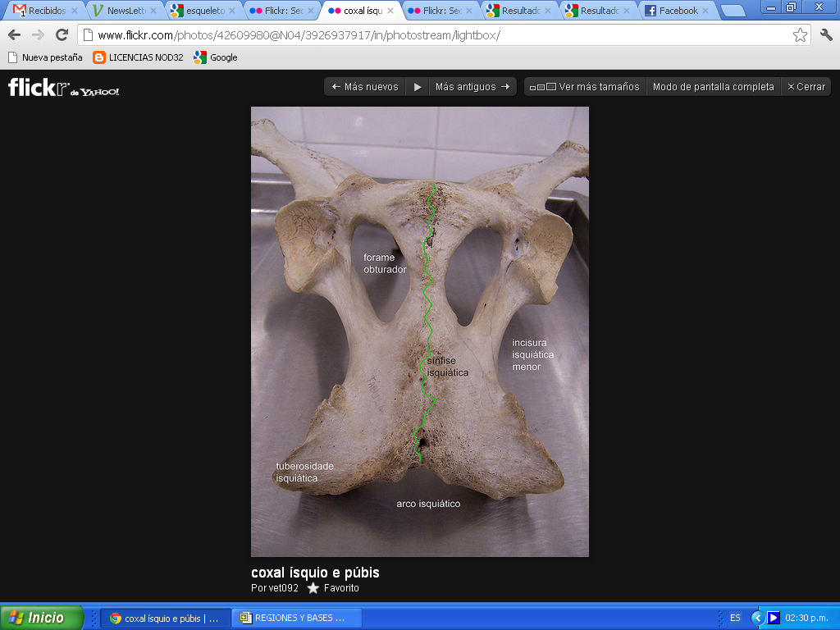The height and width of the screenshot is (630, 840).
Task: Click the back navigation arrow
Action: point(13,35)
